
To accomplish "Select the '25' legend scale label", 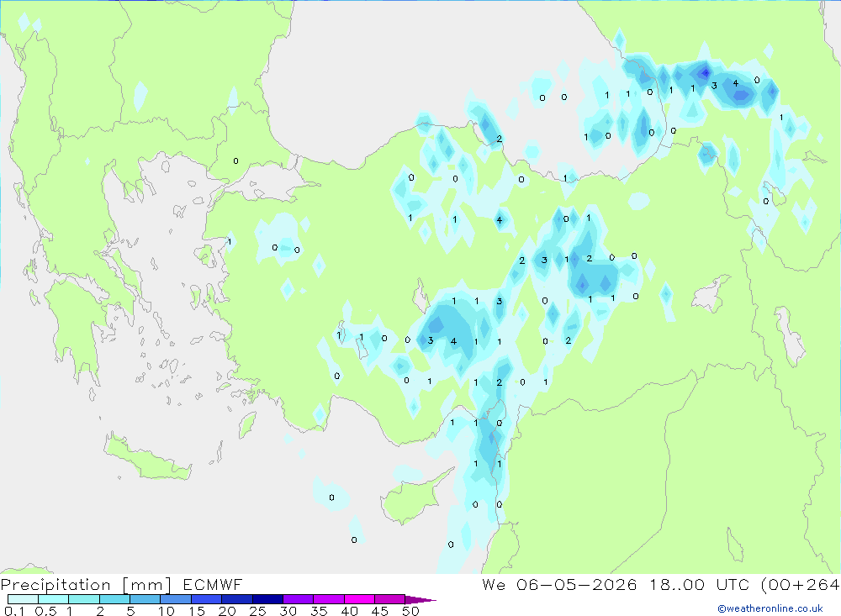I will pyautogui.click(x=258, y=611).
